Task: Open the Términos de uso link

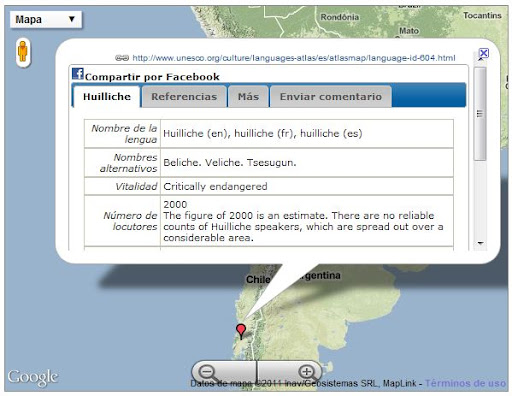Action: (465, 383)
